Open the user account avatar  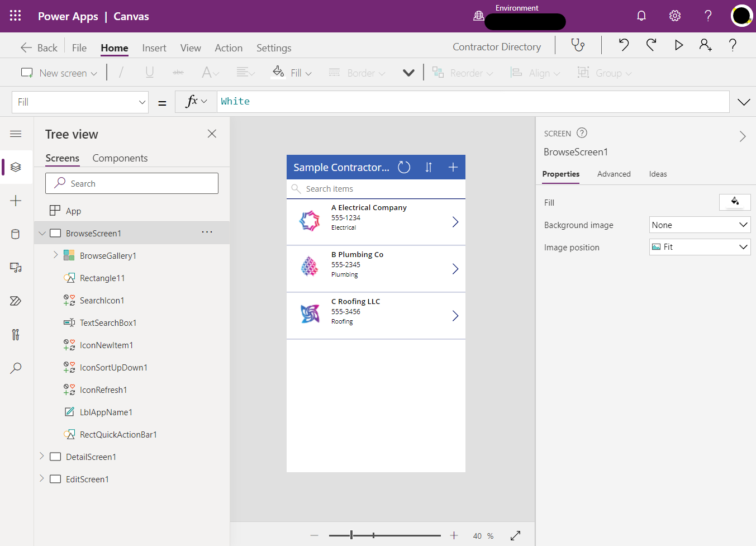741,16
